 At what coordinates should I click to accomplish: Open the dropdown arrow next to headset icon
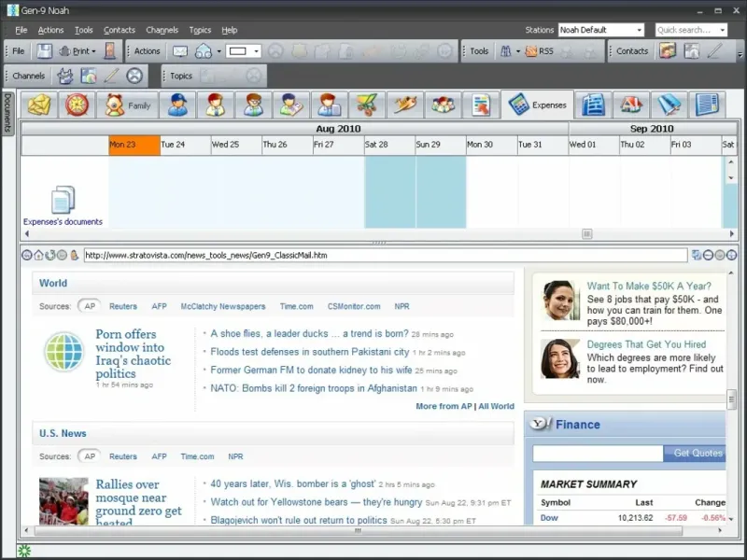tap(218, 51)
